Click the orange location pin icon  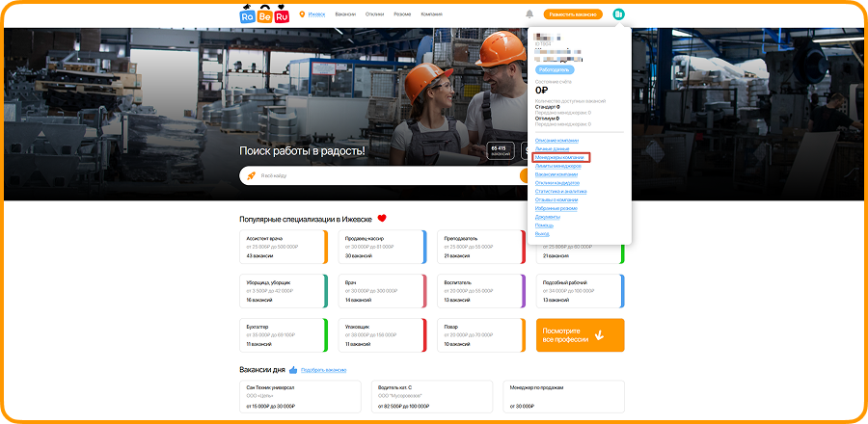click(x=302, y=14)
